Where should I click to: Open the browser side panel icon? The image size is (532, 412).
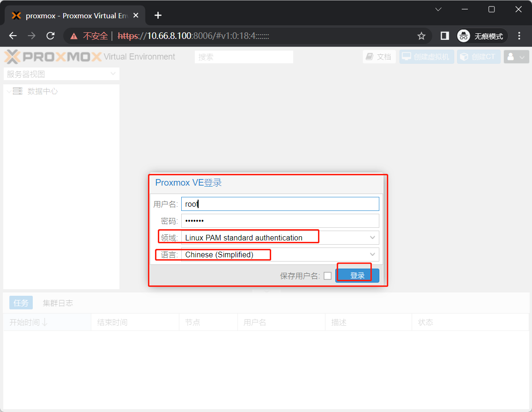[445, 36]
